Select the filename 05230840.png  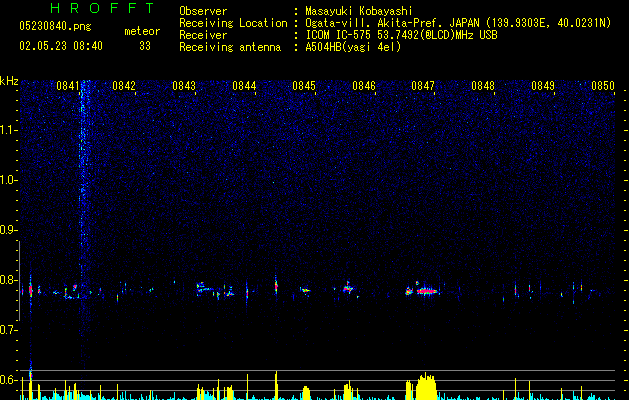(x=55, y=27)
